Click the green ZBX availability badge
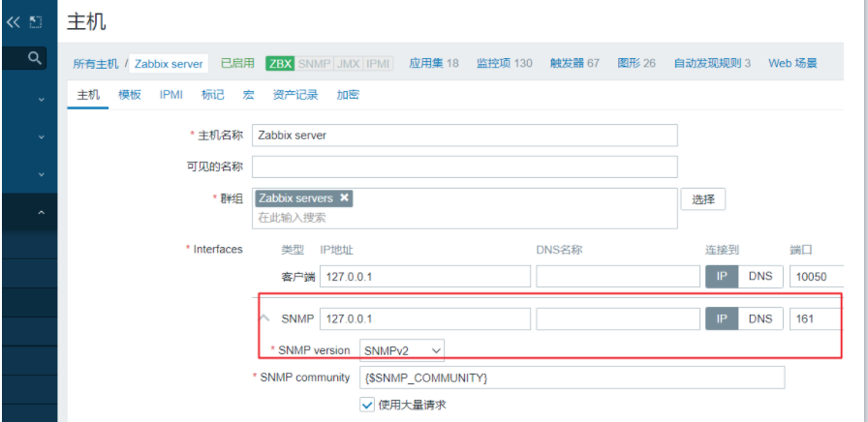 point(280,64)
